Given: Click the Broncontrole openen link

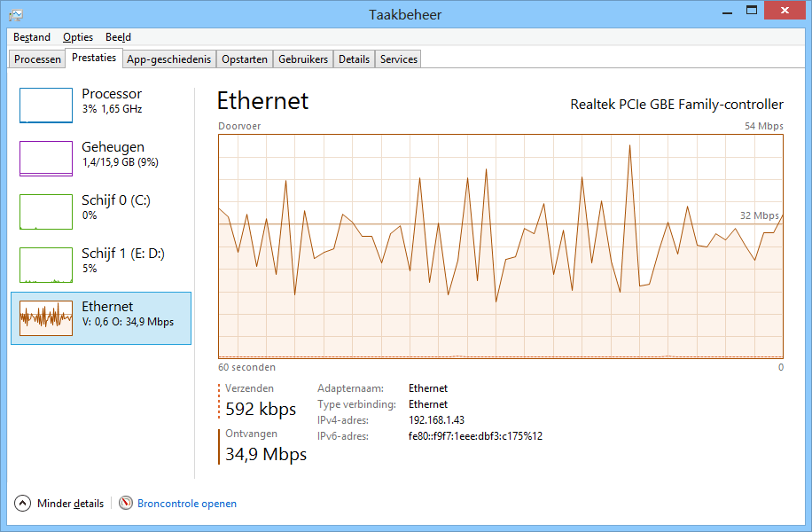Looking at the screenshot, I should 187,504.
